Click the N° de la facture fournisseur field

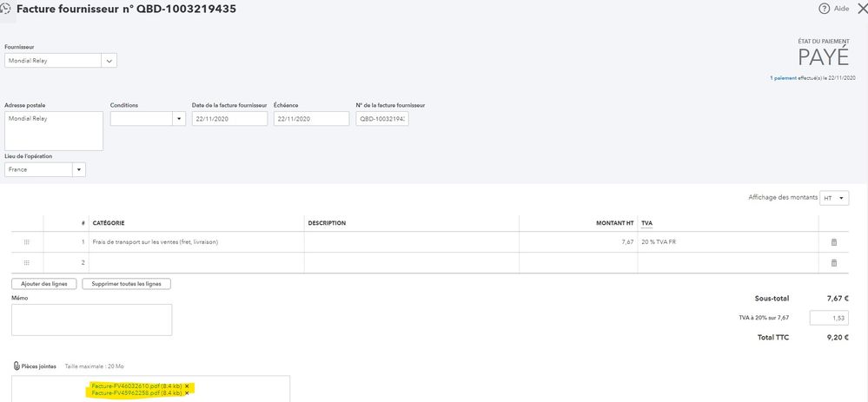pyautogui.click(x=382, y=119)
